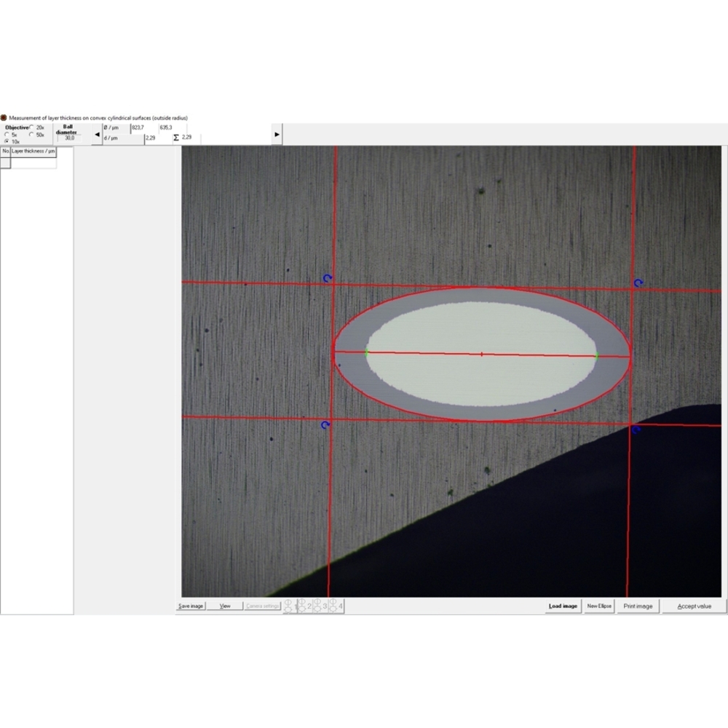Select ellipse preset icon 4

[x=335, y=606]
